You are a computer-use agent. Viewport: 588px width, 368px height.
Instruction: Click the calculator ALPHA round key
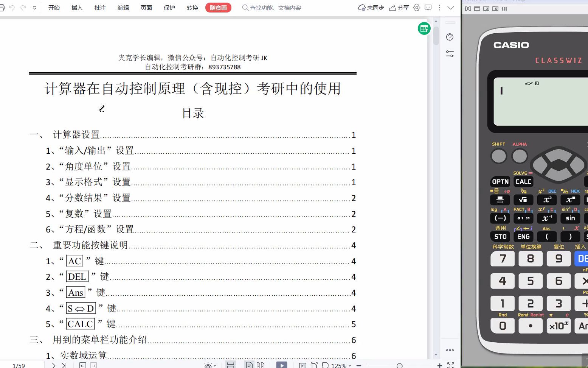point(520,156)
